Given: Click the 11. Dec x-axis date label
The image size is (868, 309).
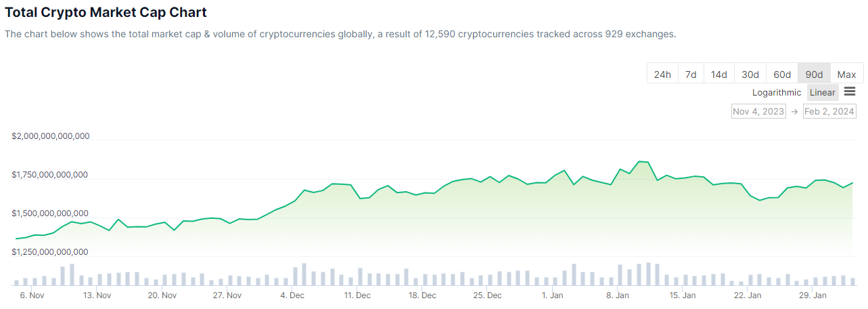Looking at the screenshot, I should tap(357, 295).
